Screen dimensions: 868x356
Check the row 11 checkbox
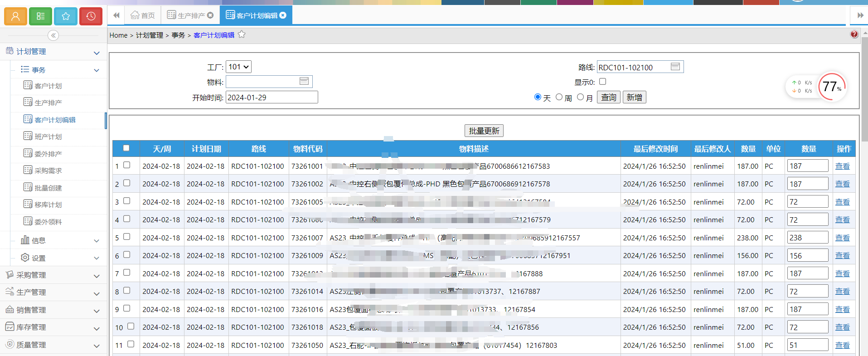[131, 344]
